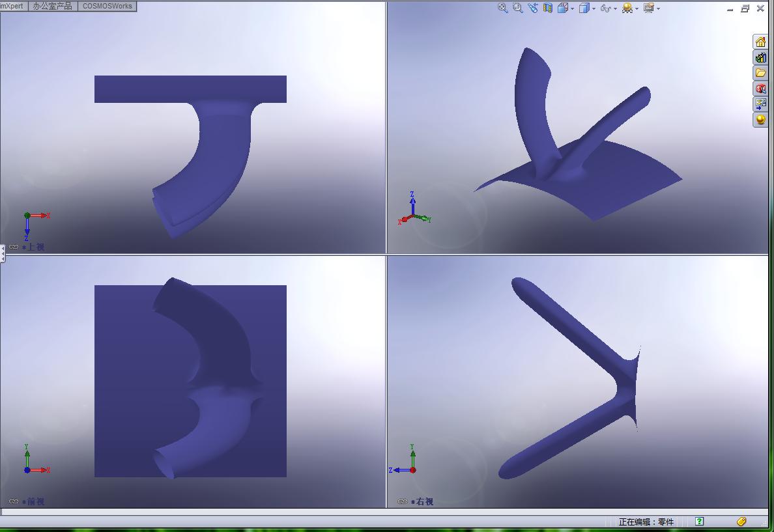
Task: Open the Apply Scene dropdown arrow
Action: (637, 8)
